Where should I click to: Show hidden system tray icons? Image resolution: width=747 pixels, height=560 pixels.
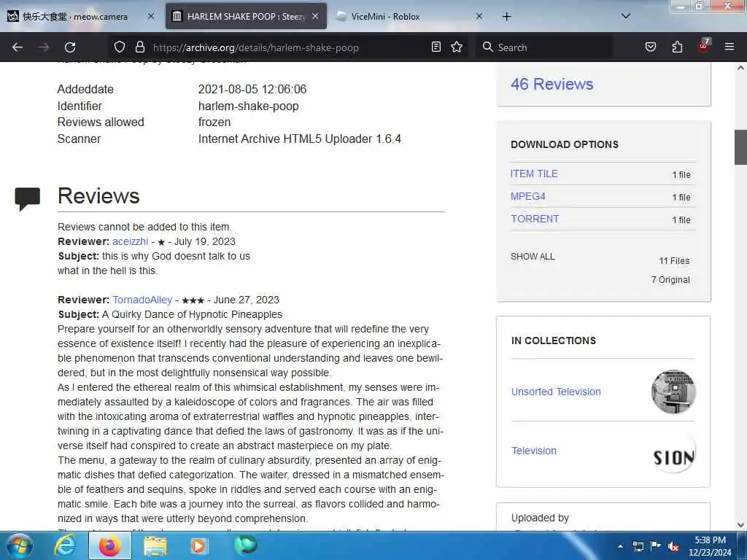point(620,546)
